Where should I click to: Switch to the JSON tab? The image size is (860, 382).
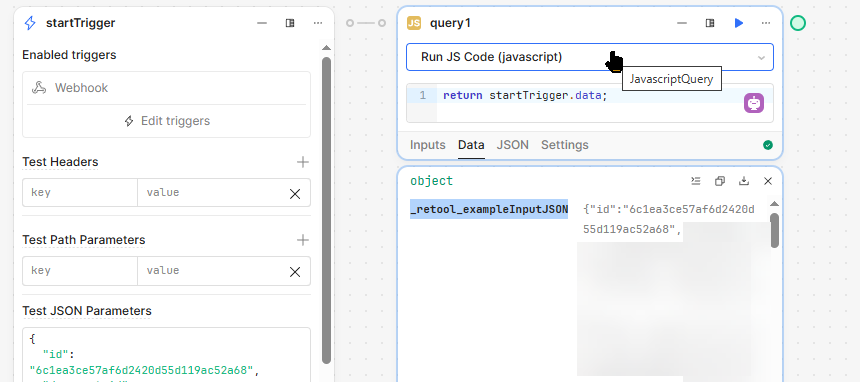(512, 145)
